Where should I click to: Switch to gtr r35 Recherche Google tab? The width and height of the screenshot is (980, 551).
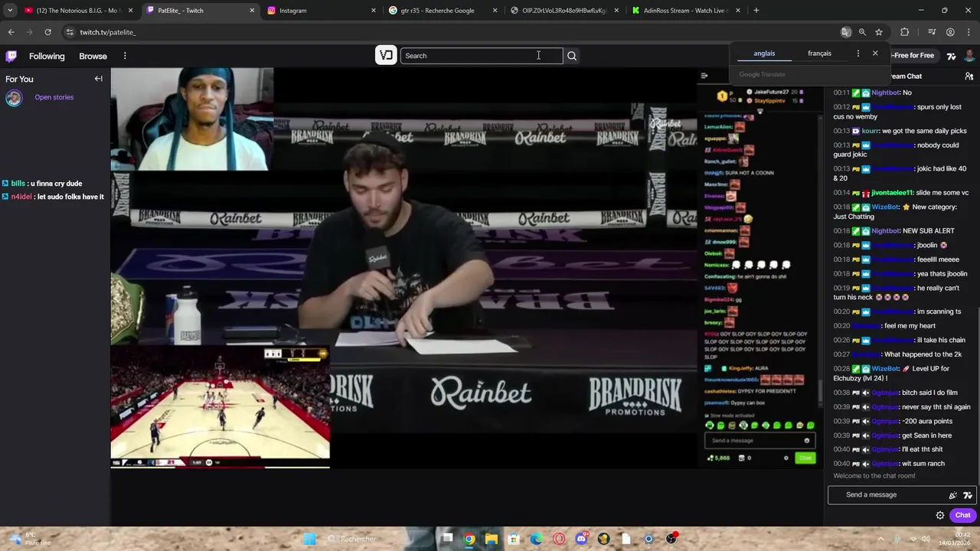(443, 11)
